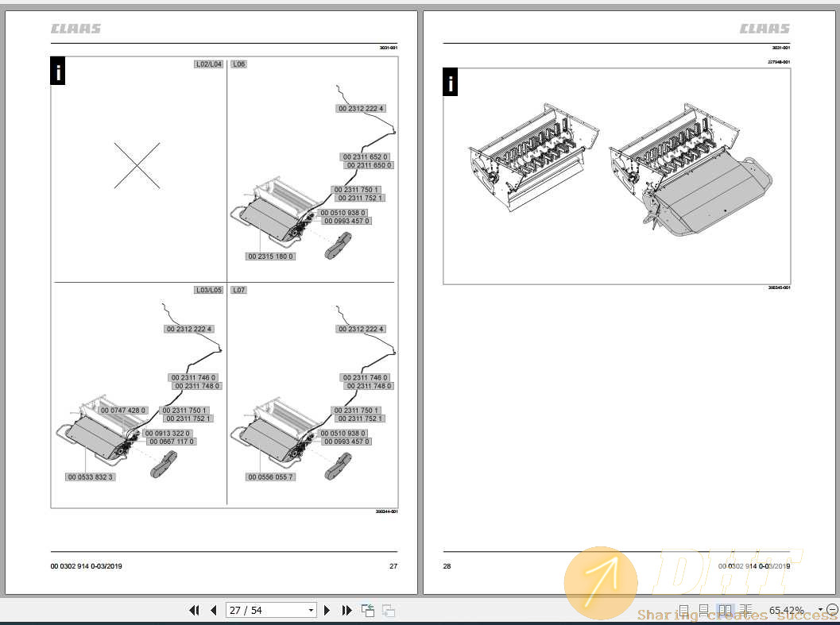The width and height of the screenshot is (840, 625).
Task: Click part number 00 0667 117 0
Action: 172,442
